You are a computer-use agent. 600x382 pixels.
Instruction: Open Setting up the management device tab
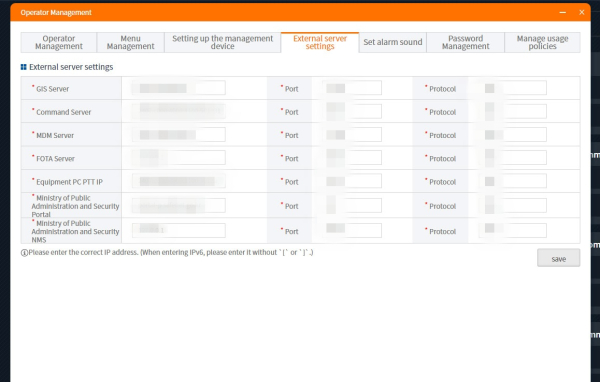click(222, 42)
